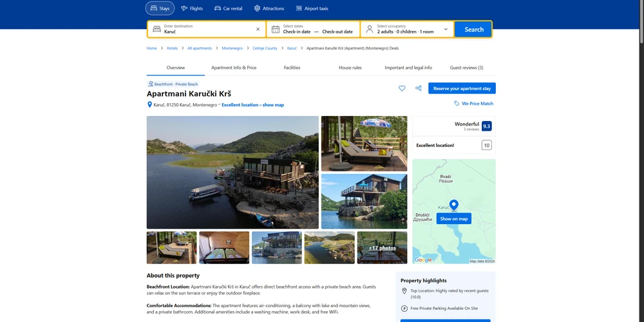Open the house with boats thumbnail

click(277, 247)
